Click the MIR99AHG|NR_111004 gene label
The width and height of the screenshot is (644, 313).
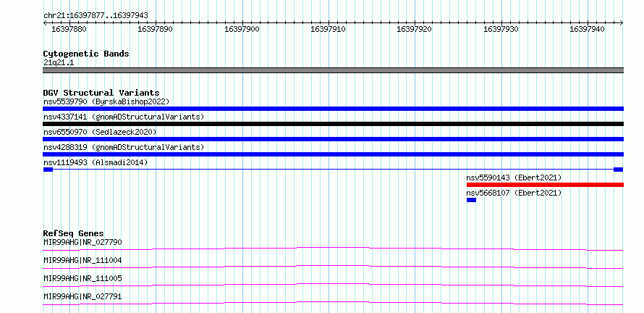[82, 260]
